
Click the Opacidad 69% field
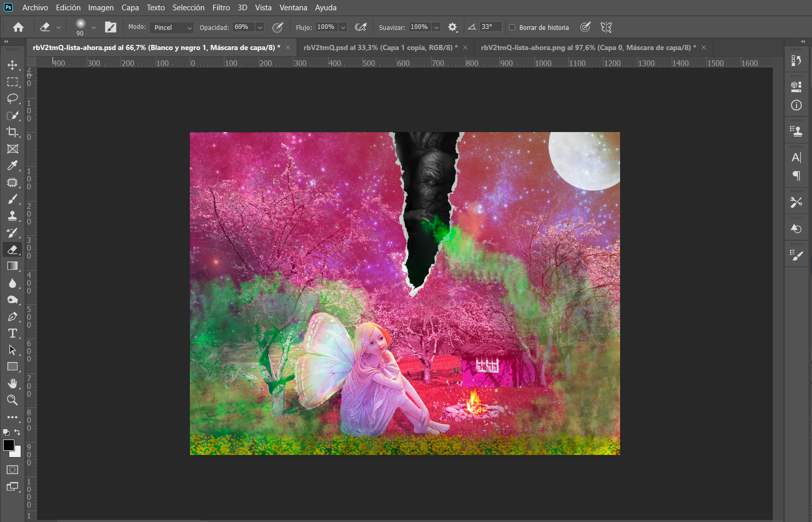(243, 27)
